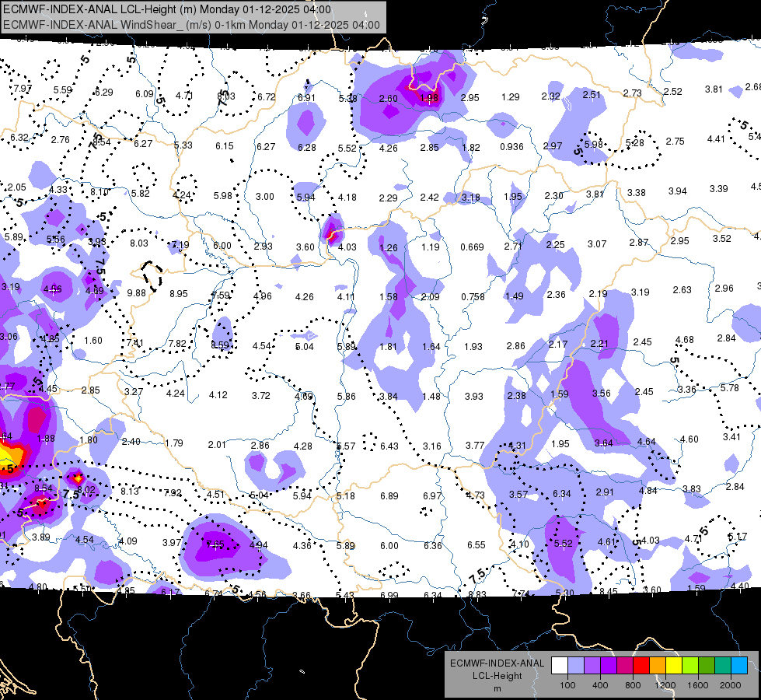761x700 pixels.
Task: Click the wind shear value 6.89
Action: tap(389, 496)
